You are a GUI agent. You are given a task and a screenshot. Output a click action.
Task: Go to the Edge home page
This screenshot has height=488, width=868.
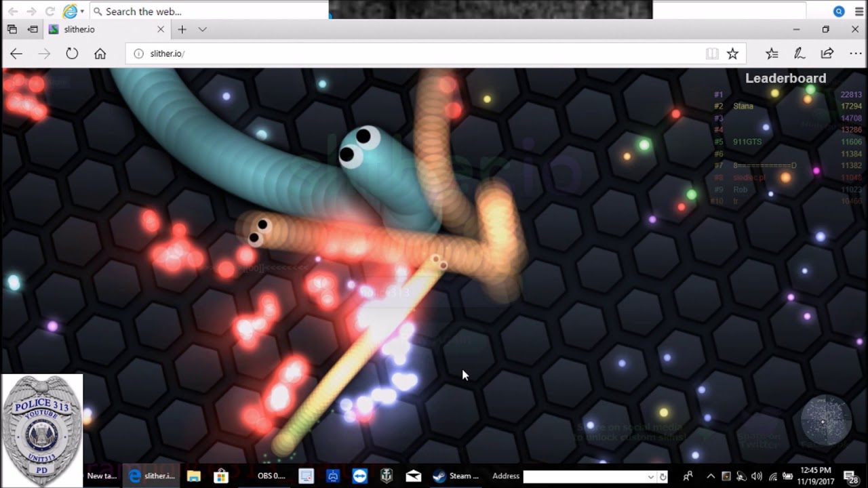click(x=100, y=54)
